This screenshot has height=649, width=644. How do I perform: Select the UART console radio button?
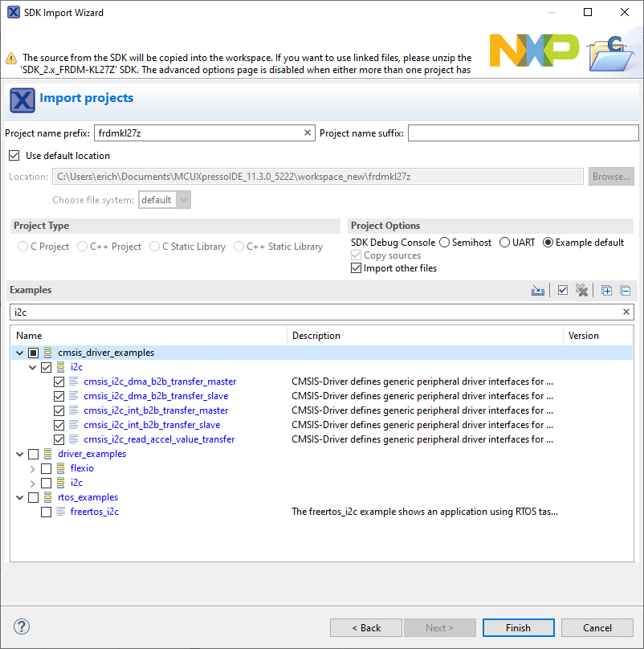[x=503, y=242]
